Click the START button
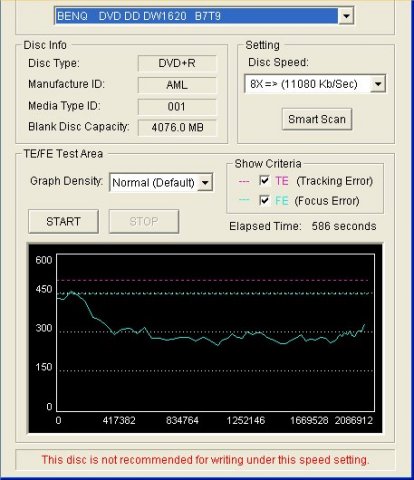This screenshot has width=414, height=480. pyautogui.click(x=63, y=221)
